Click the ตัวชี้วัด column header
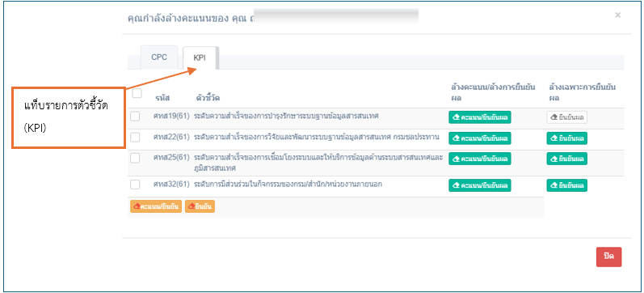The image size is (644, 293). (208, 99)
